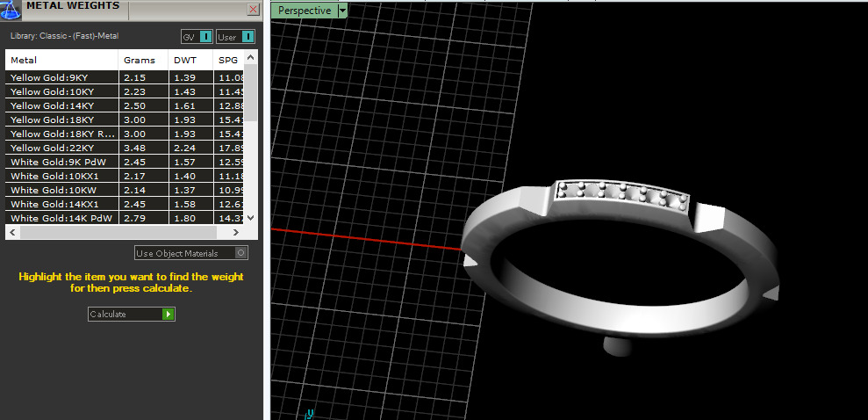Sort by the Grams column header
Viewport: 868px width, 420px height.
click(x=143, y=60)
